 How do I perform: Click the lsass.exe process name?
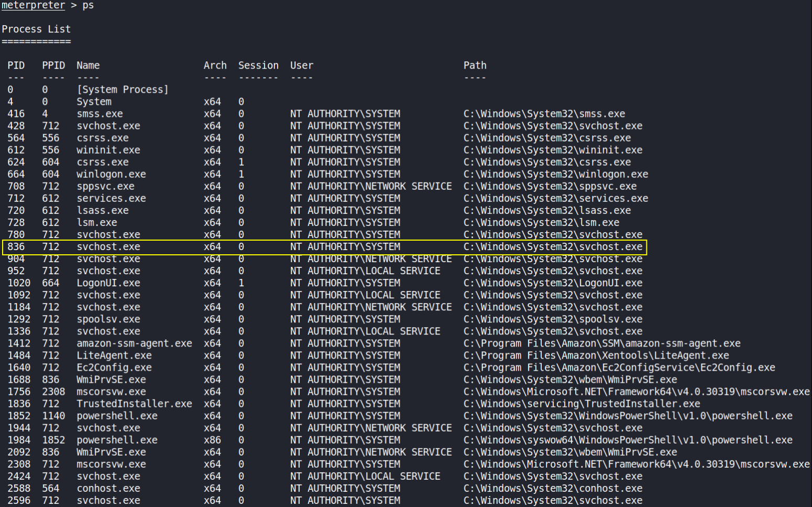[102, 210]
